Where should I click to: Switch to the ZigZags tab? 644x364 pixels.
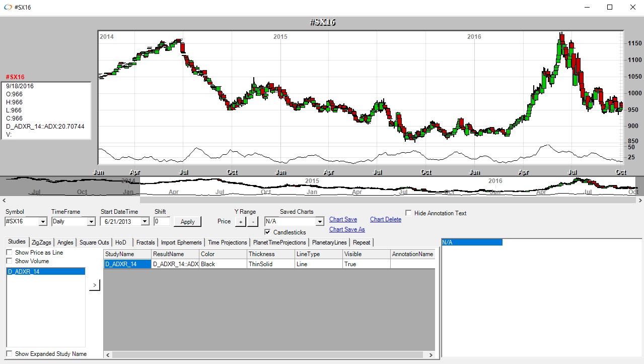point(41,242)
